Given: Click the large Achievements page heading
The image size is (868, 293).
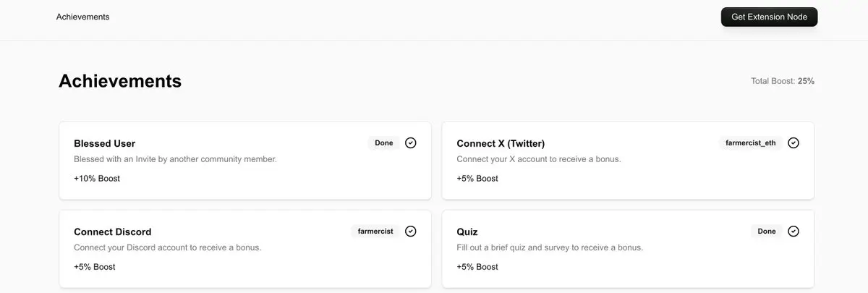Looking at the screenshot, I should (120, 81).
